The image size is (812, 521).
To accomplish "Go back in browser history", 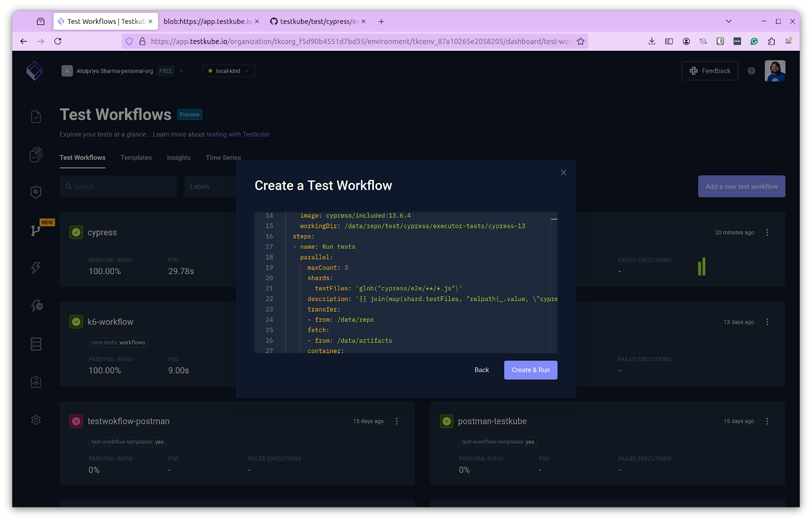I will click(x=23, y=41).
